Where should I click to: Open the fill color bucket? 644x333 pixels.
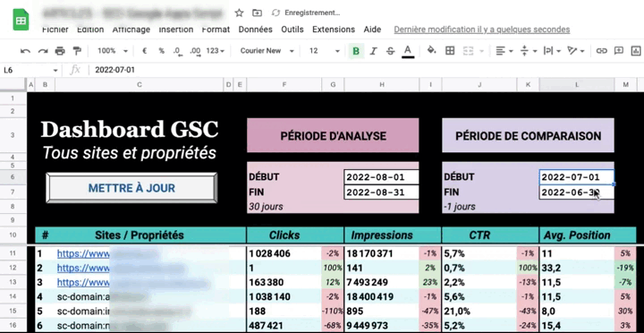click(x=431, y=50)
